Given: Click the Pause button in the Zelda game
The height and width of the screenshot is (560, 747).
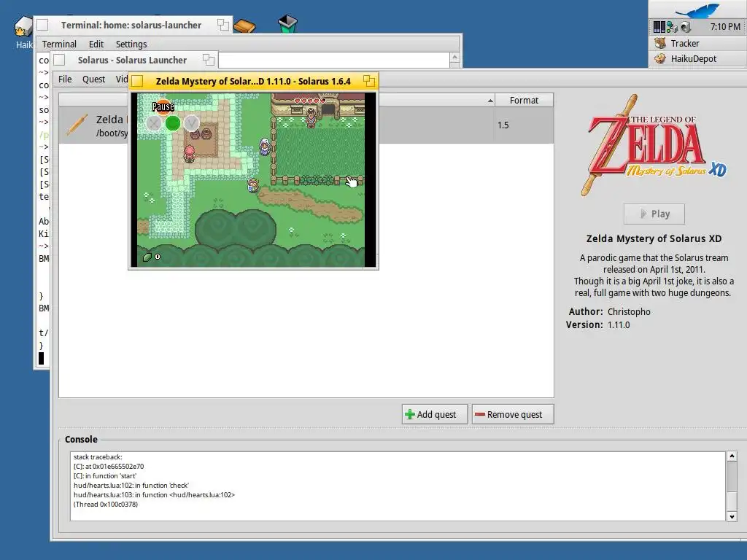Looking at the screenshot, I should [x=163, y=106].
